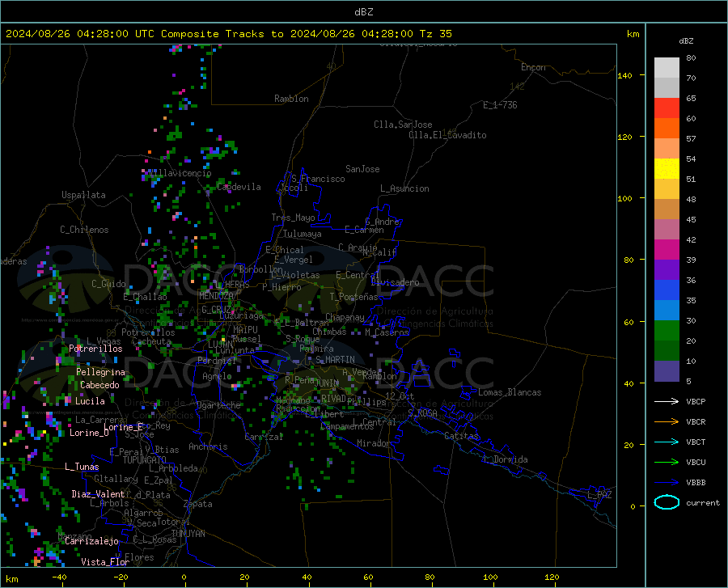Click the Divisadero label
The width and height of the screenshot is (728, 588).
point(395,282)
